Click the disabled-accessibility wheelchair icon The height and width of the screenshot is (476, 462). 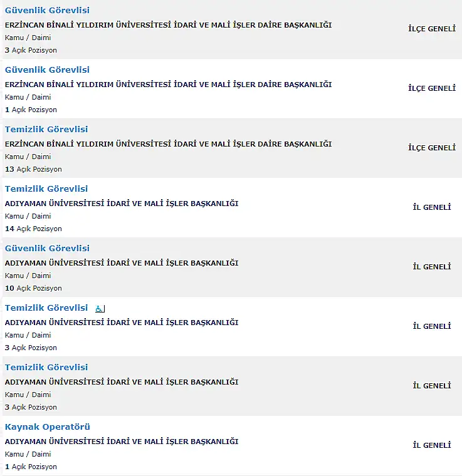click(x=100, y=309)
